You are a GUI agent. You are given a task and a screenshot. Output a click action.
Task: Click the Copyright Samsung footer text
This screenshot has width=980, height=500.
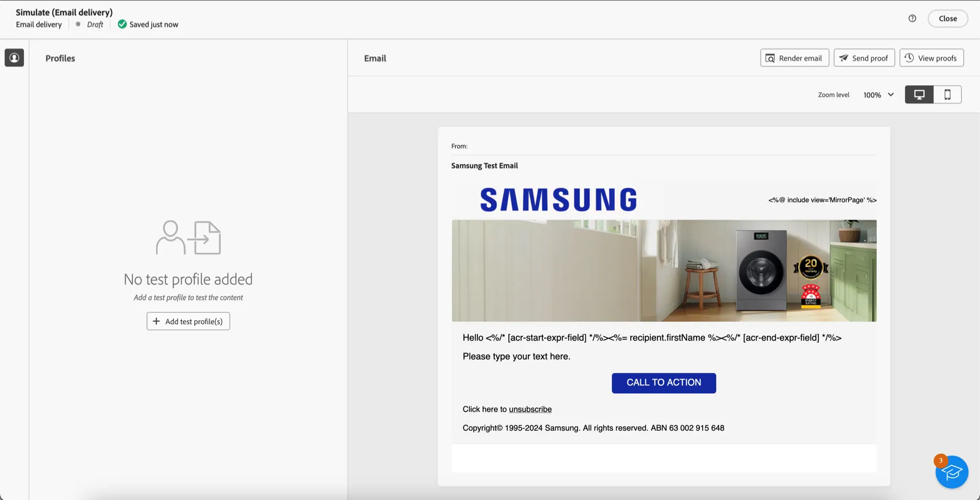coord(593,428)
